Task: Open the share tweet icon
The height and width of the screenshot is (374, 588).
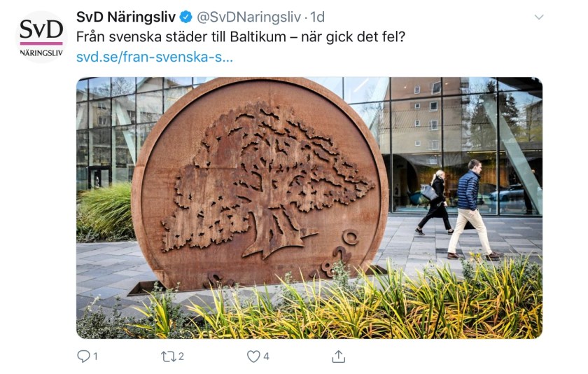Action: point(338,356)
